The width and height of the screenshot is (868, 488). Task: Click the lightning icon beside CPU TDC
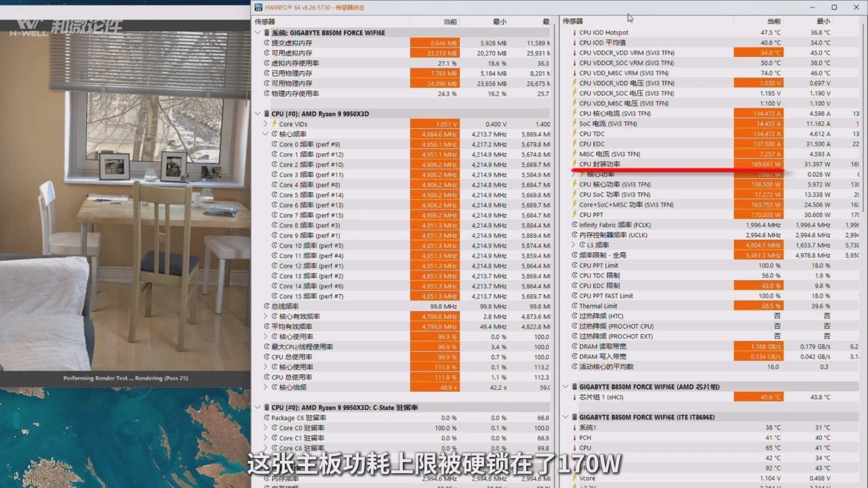574,134
